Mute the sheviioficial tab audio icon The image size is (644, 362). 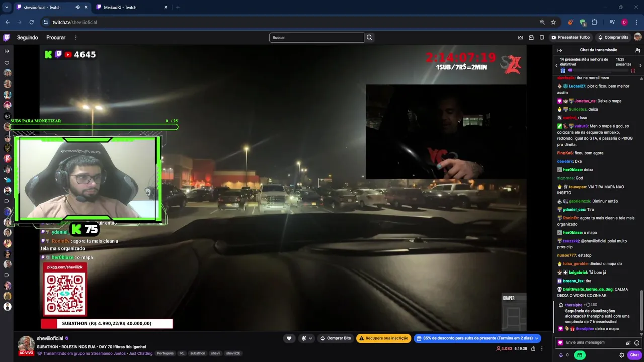pyautogui.click(x=77, y=7)
